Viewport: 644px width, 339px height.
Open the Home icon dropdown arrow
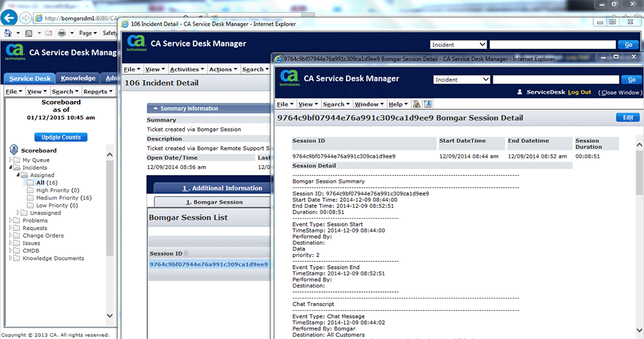click(18, 33)
